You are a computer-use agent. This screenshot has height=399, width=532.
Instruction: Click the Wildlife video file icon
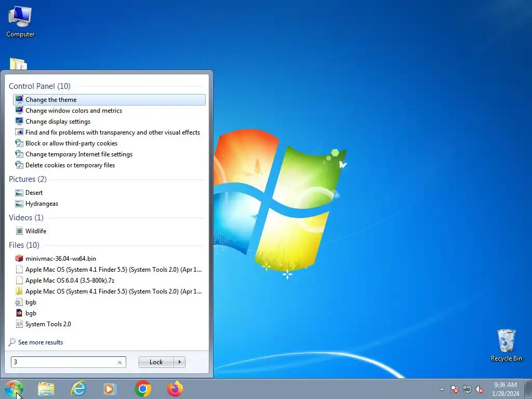pyautogui.click(x=19, y=231)
